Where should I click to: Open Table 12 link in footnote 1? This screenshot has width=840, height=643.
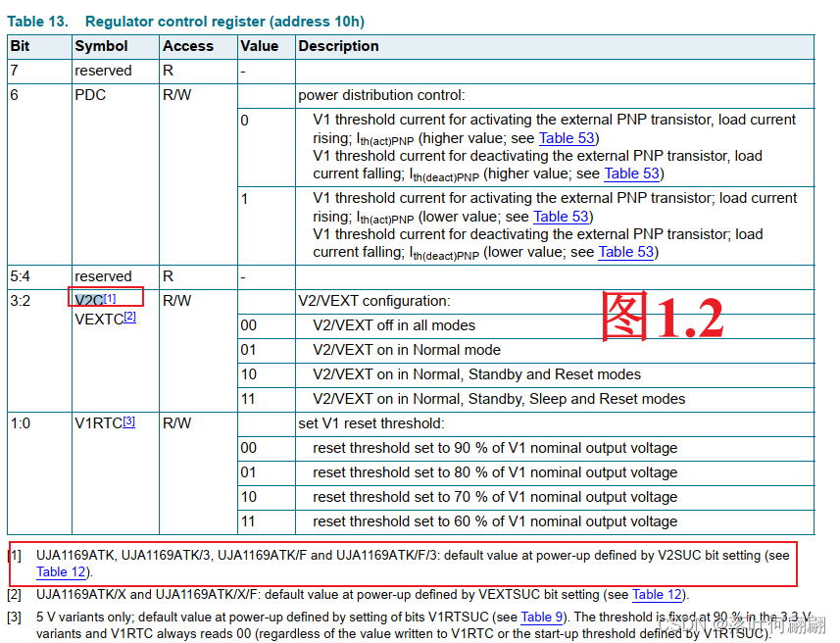(x=61, y=572)
